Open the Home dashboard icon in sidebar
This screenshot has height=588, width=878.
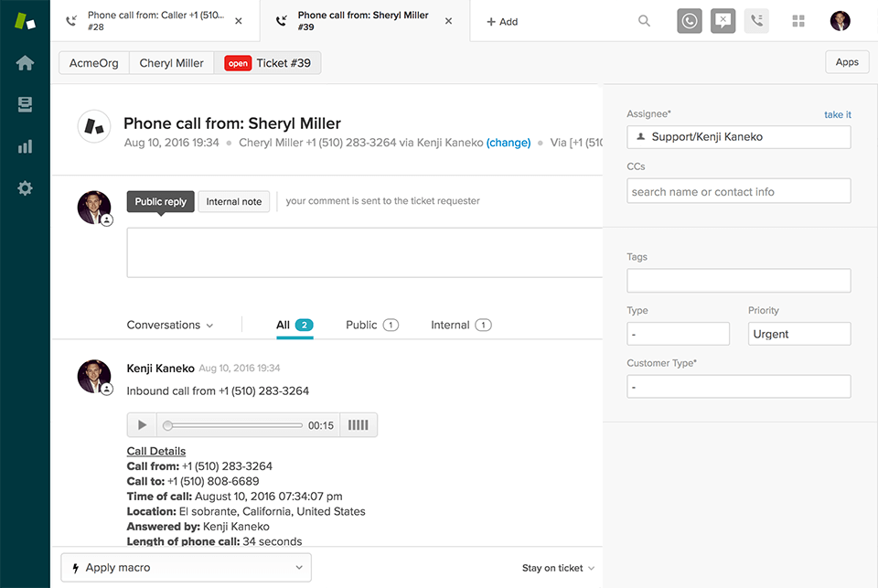coord(25,63)
